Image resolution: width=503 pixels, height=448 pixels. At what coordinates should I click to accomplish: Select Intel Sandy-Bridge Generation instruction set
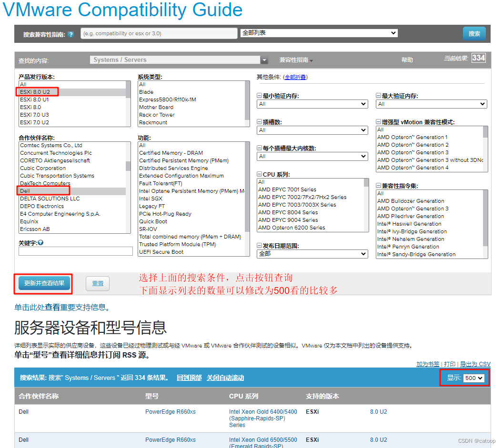[430, 254]
